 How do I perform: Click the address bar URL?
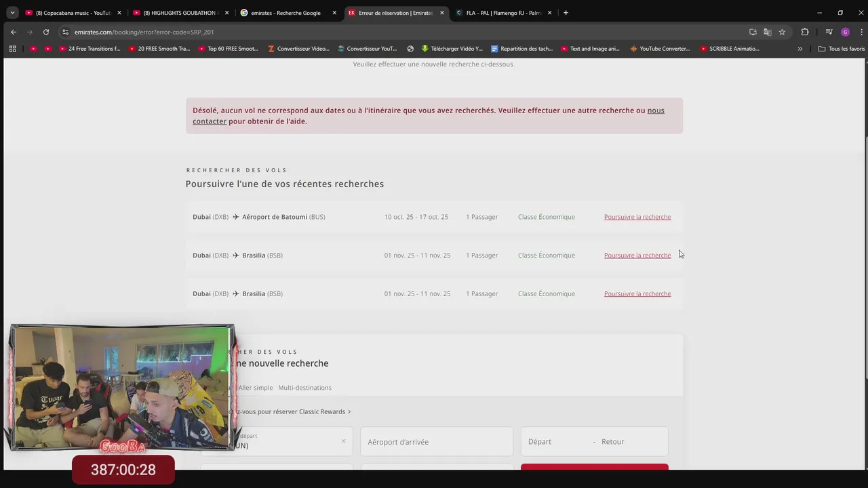[144, 32]
